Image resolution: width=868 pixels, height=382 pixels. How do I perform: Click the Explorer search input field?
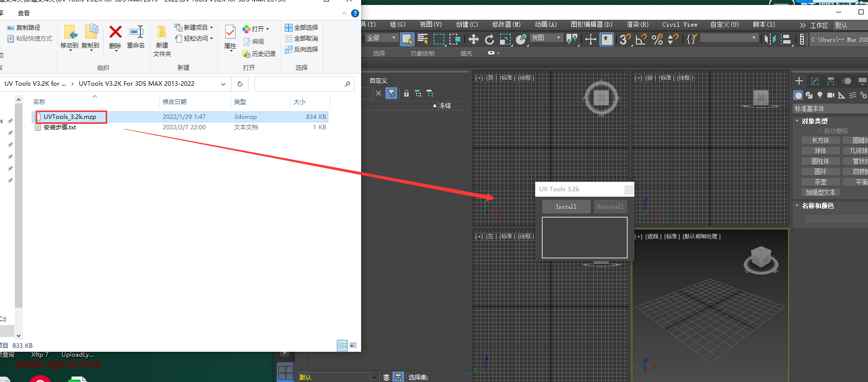click(304, 84)
